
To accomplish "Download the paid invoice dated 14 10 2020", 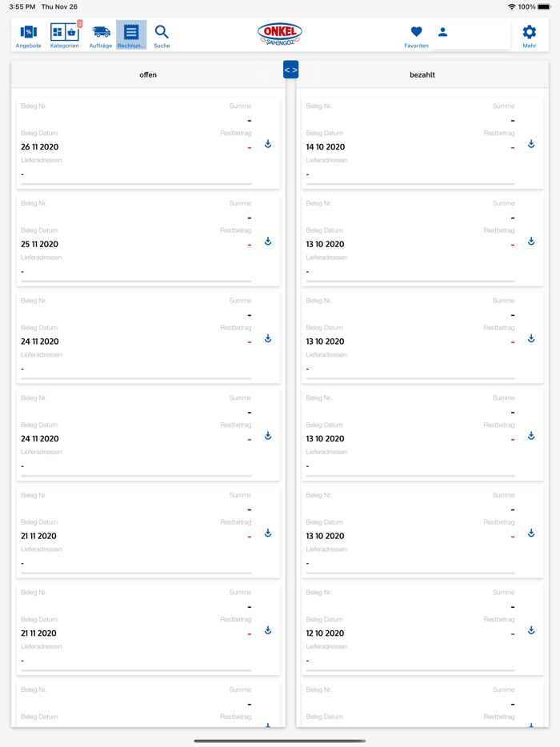I will (531, 145).
